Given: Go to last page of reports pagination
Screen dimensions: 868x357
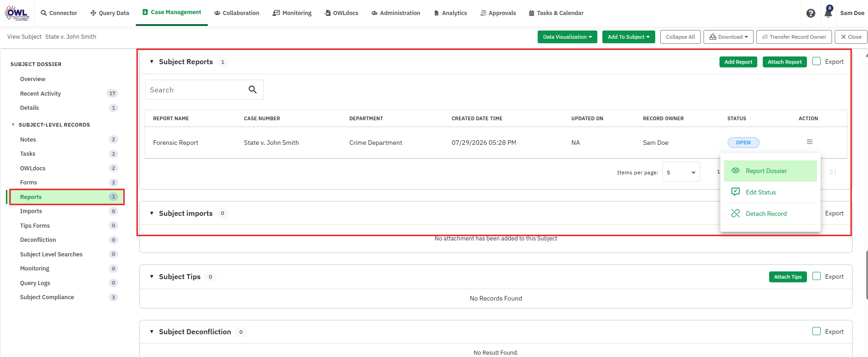Looking at the screenshot, I should pyautogui.click(x=833, y=172).
